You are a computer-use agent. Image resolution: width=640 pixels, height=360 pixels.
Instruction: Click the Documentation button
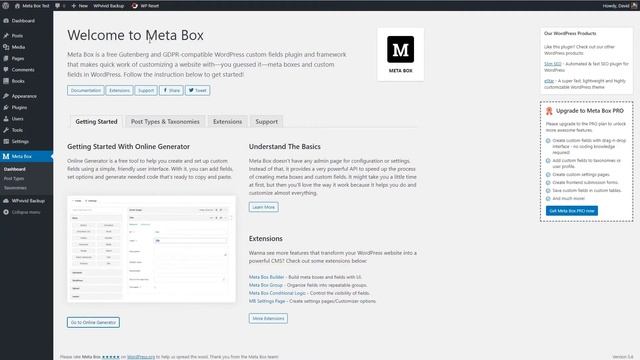(x=86, y=90)
